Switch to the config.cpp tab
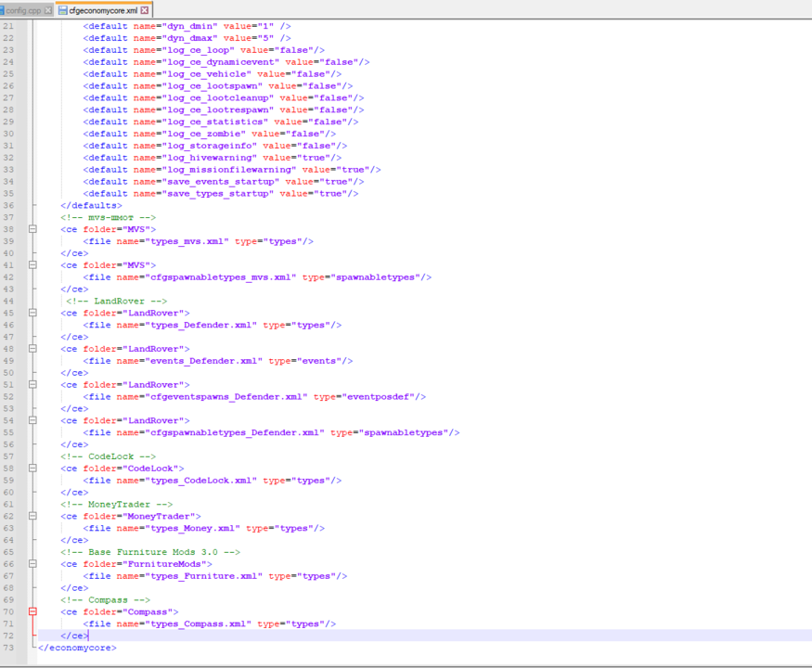The image size is (812, 668). [x=23, y=10]
